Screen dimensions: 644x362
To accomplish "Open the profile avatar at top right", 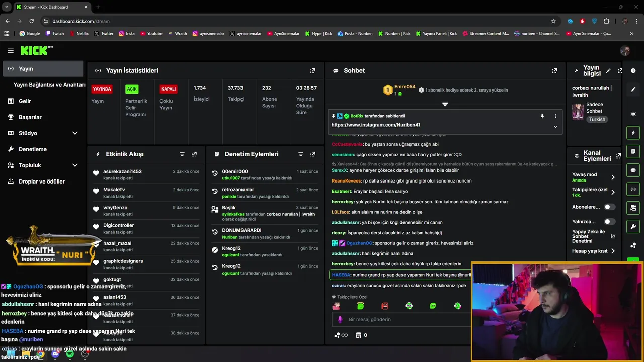I will pyautogui.click(x=625, y=51).
